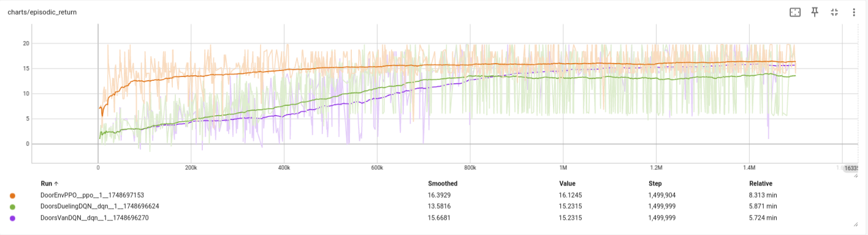The height and width of the screenshot is (235, 868).
Task: Click the y-axis label 10
Action: (x=26, y=94)
